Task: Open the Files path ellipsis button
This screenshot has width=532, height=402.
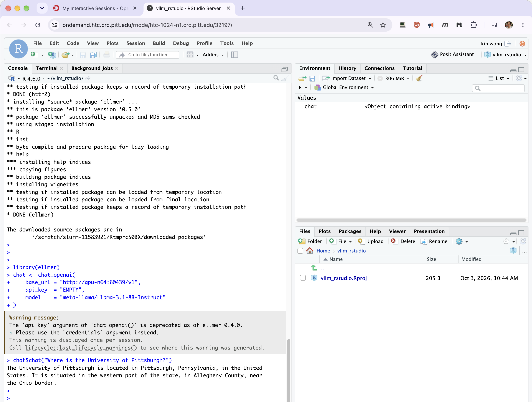Action: coord(524,251)
